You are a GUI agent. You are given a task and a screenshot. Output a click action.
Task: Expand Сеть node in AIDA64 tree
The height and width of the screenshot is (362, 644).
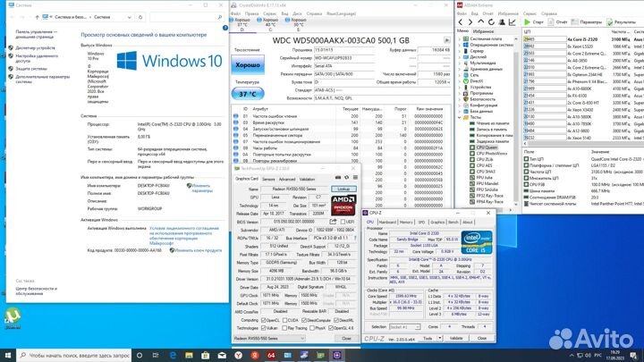(460, 75)
